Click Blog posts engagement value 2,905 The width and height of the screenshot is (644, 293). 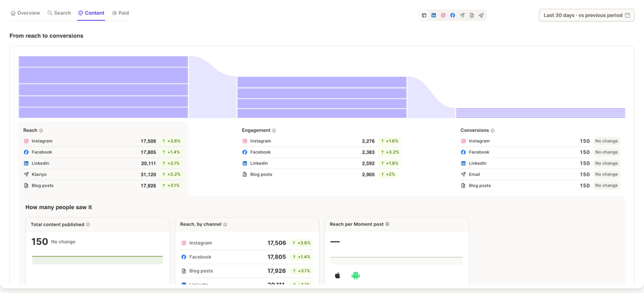tap(368, 175)
